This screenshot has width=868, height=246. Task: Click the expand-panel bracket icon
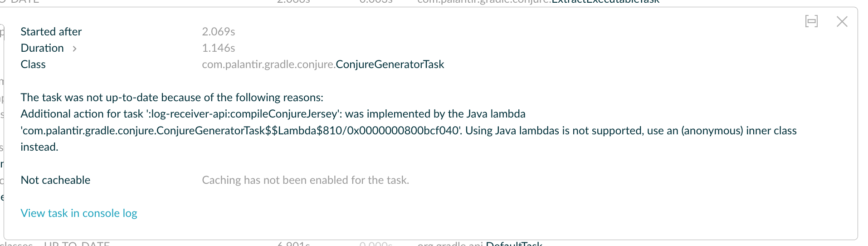[x=811, y=21]
